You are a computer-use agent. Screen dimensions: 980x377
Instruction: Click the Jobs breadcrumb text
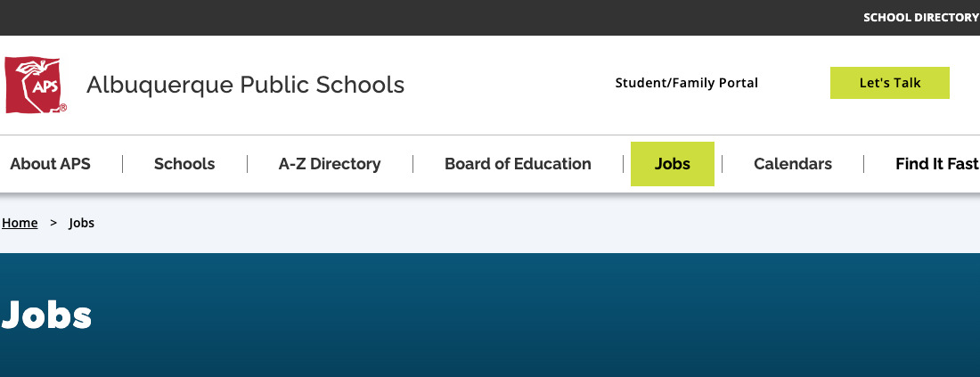pyautogui.click(x=81, y=223)
